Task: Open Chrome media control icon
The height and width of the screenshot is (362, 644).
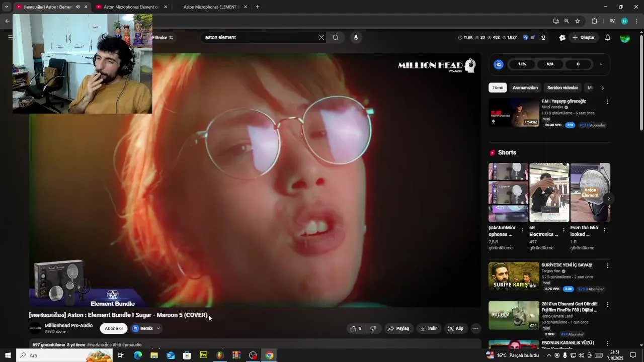Action: pos(612,21)
